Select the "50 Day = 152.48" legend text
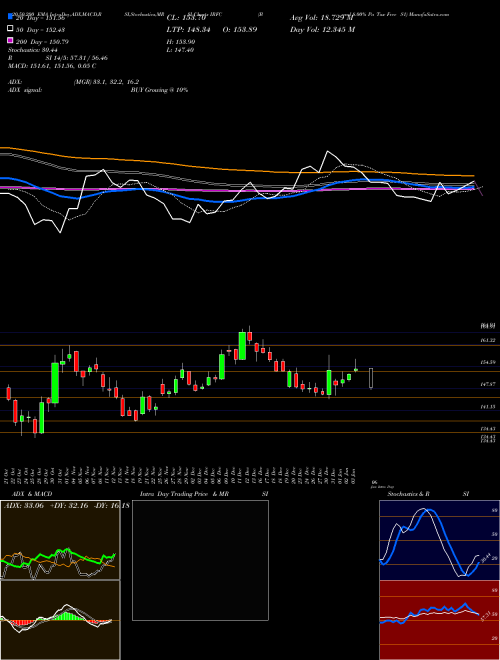Image resolution: width=500 pixels, height=660 pixels. point(41,29)
